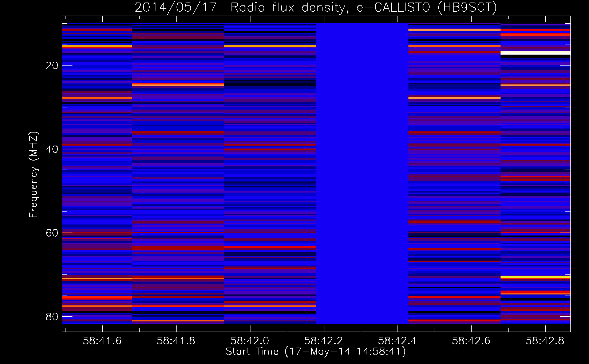589x364 pixels.
Task: Click time tick label '58:42.0'
Action: [x=250, y=341]
